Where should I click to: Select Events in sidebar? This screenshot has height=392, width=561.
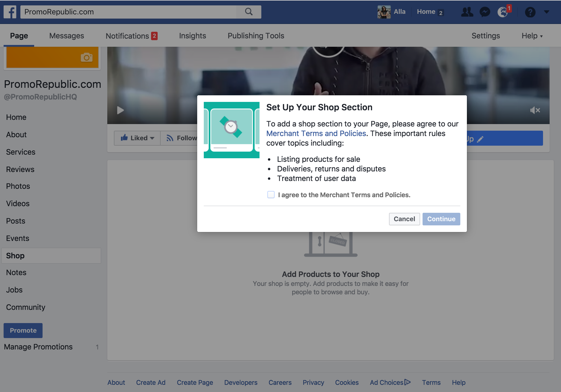[x=18, y=238]
